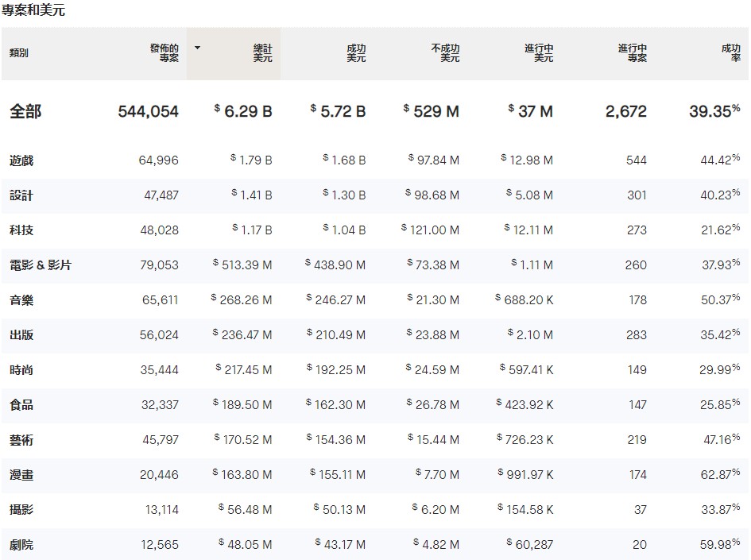
Task: Click the sort arrow beside 總計美元
Action: click(197, 48)
